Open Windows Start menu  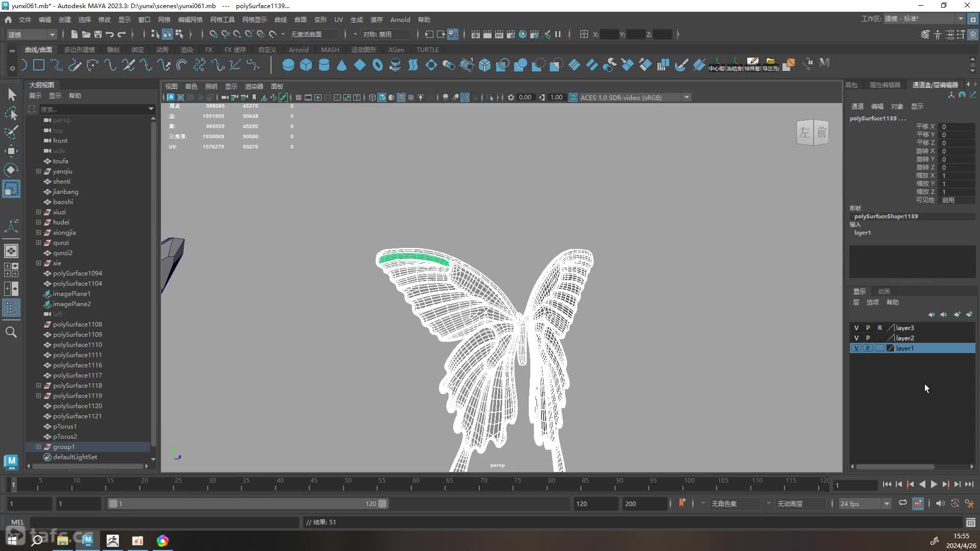tap(12, 540)
